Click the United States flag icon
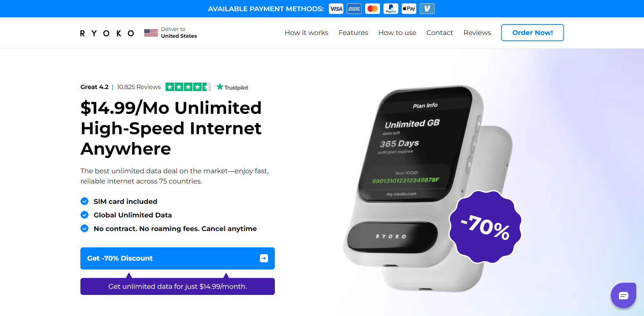644x316 pixels. (151, 33)
